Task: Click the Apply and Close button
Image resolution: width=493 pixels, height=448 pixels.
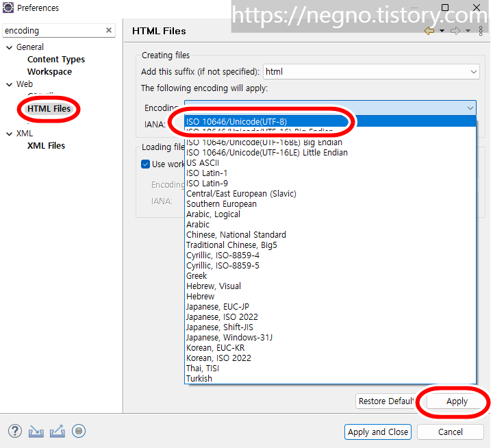Action: pos(377,432)
